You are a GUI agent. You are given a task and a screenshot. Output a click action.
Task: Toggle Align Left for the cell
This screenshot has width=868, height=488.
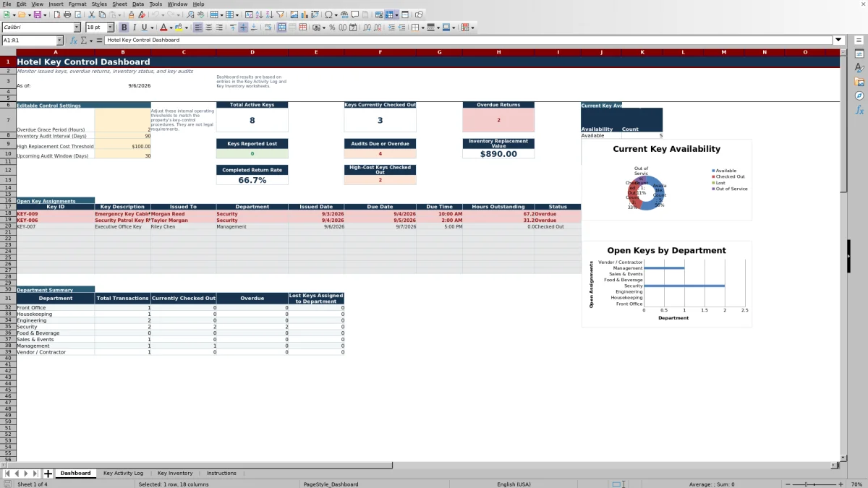[x=198, y=27]
